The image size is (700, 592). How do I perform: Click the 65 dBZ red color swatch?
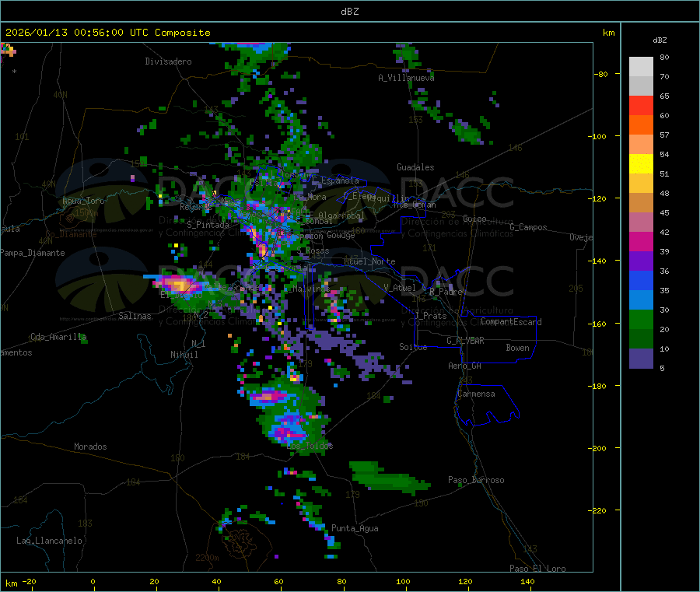(641, 105)
